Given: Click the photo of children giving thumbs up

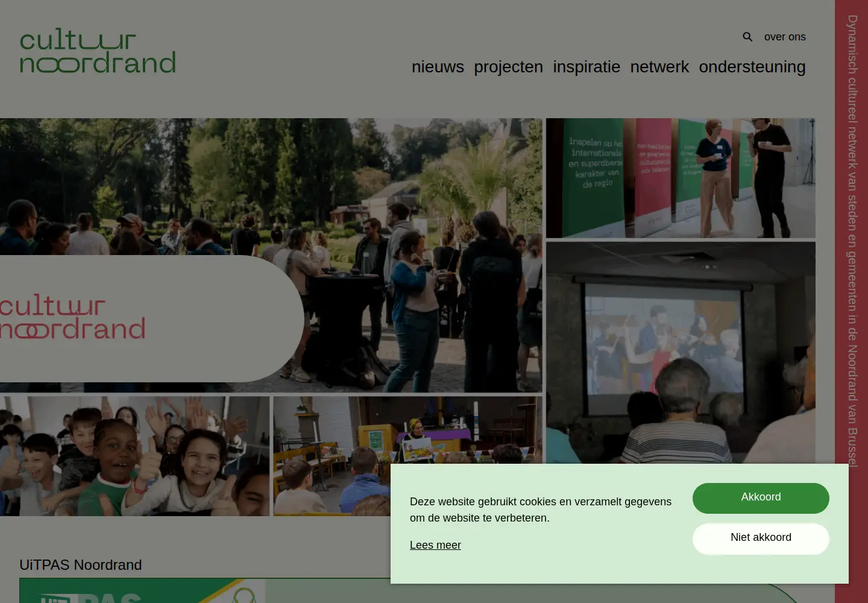Looking at the screenshot, I should tap(134, 456).
